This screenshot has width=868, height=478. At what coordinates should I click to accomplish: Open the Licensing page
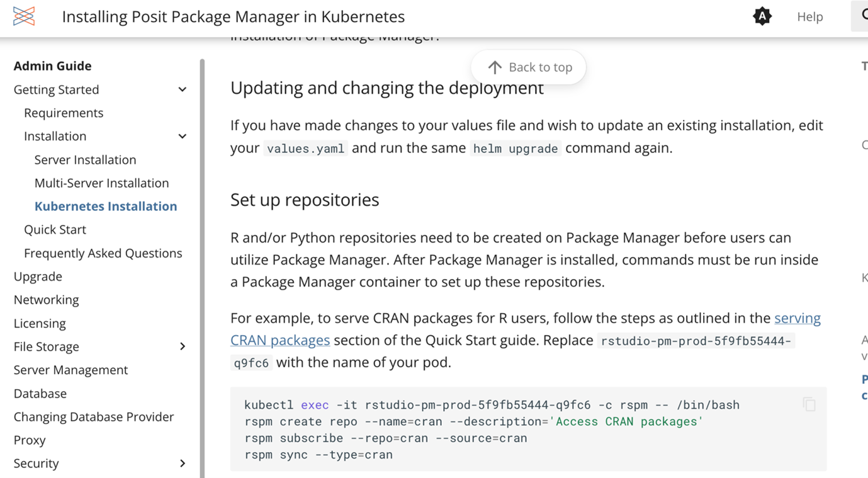coord(40,322)
